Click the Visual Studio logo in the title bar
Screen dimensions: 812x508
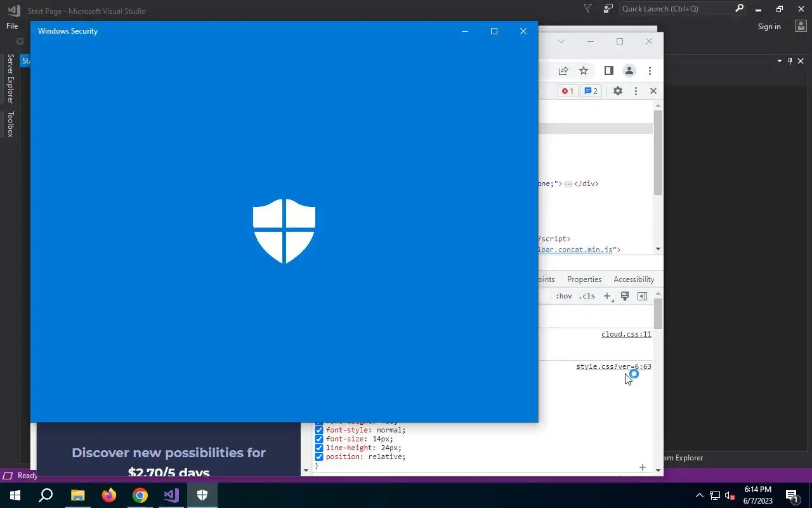click(13, 10)
